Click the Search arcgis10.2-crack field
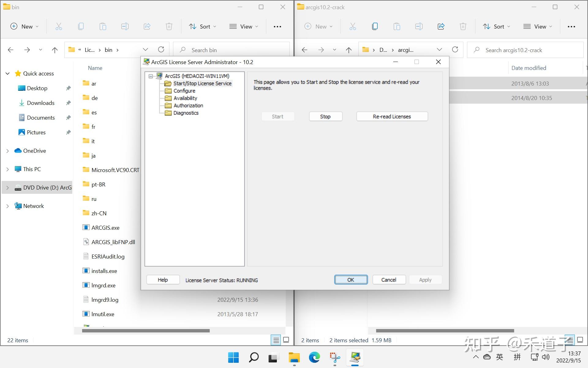 (x=526, y=50)
